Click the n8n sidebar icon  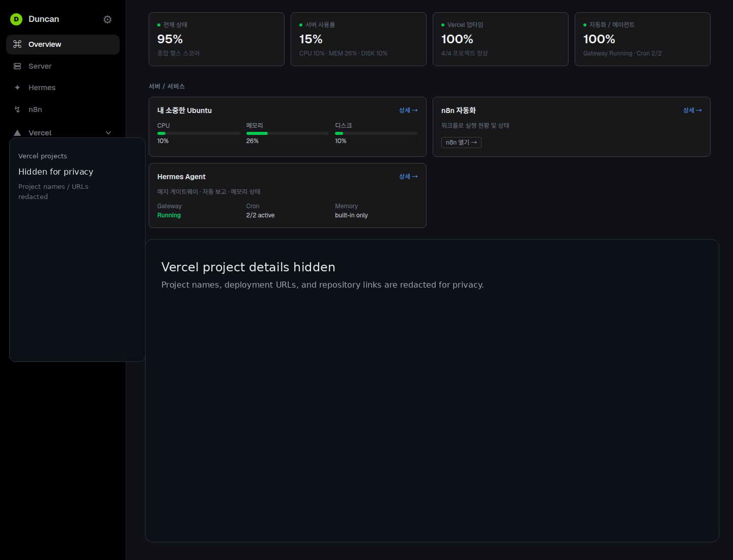click(17, 109)
